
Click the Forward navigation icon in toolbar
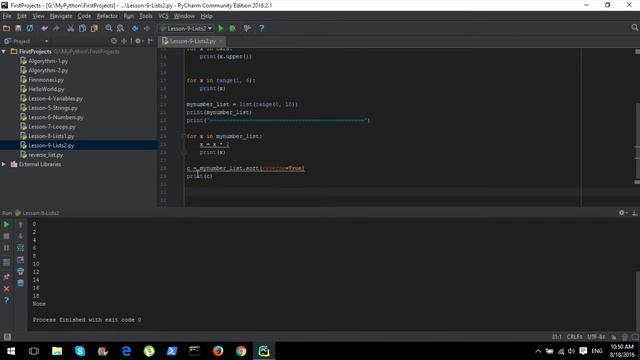pyautogui.click(x=147, y=28)
